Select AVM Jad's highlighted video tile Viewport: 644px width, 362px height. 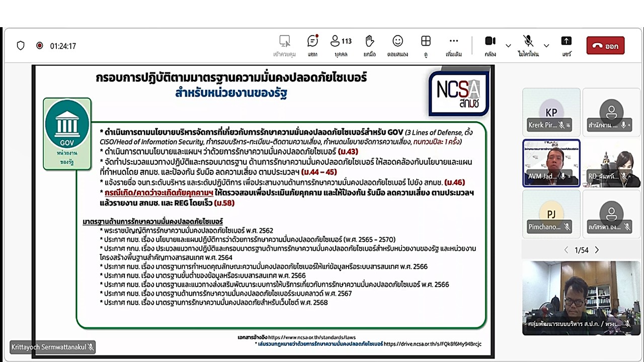coord(551,163)
